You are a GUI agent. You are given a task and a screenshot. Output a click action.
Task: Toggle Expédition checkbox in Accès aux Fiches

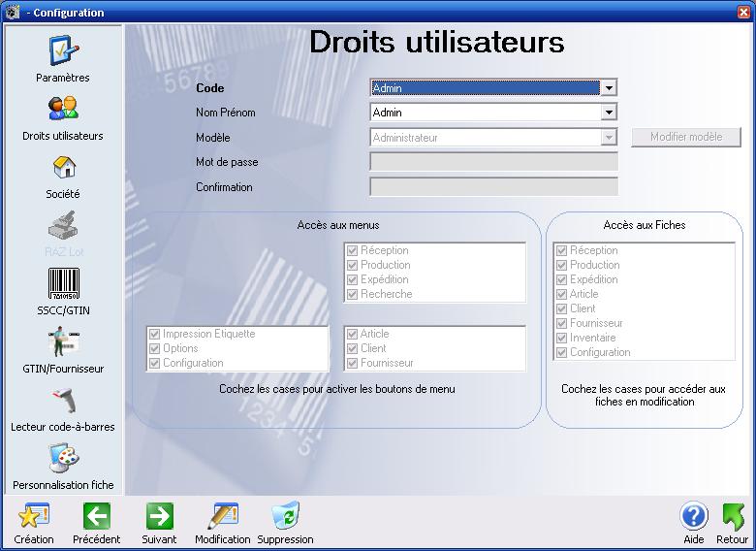coord(561,279)
